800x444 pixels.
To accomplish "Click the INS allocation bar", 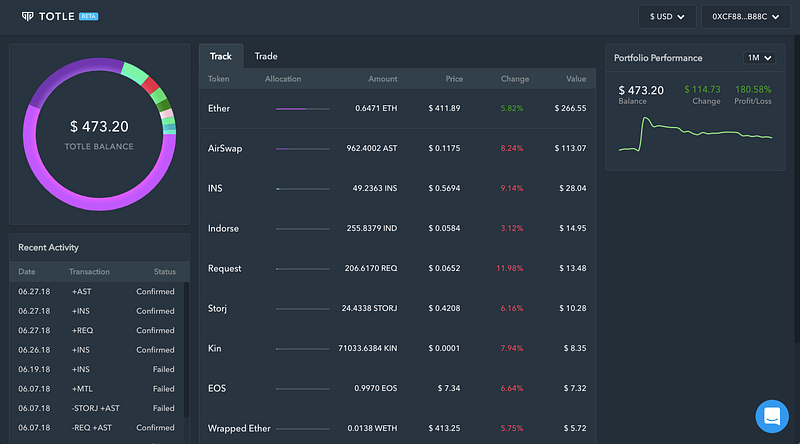I will (303, 189).
